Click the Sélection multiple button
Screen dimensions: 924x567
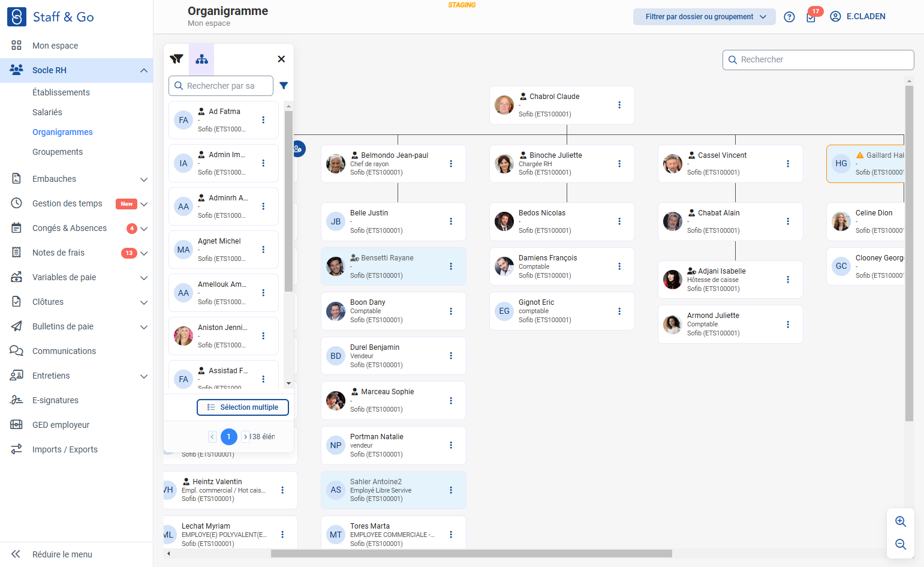click(243, 407)
